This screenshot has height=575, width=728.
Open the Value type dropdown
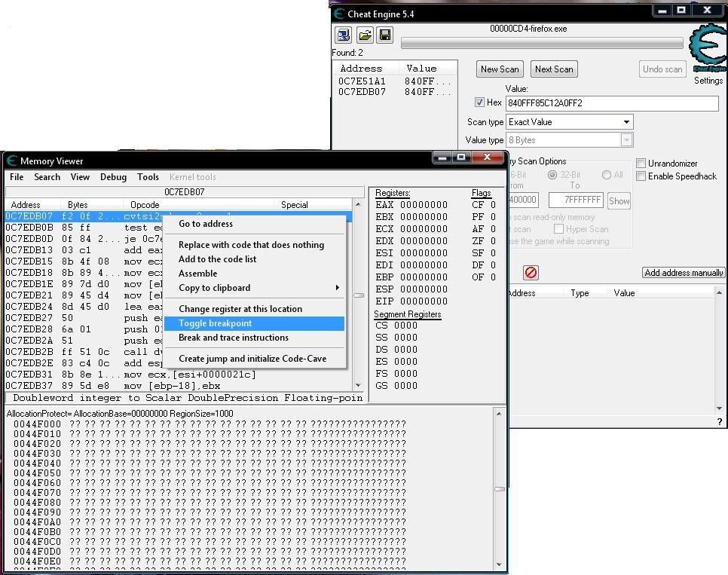(x=569, y=140)
